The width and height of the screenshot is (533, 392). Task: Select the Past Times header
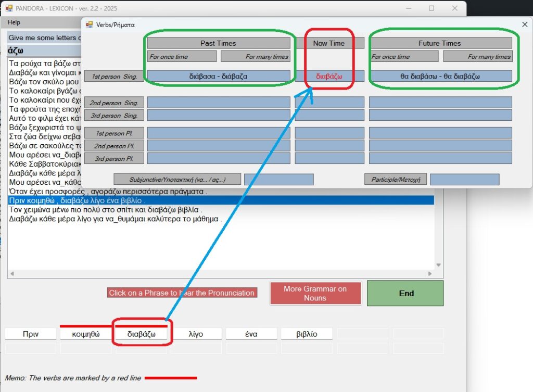(218, 43)
